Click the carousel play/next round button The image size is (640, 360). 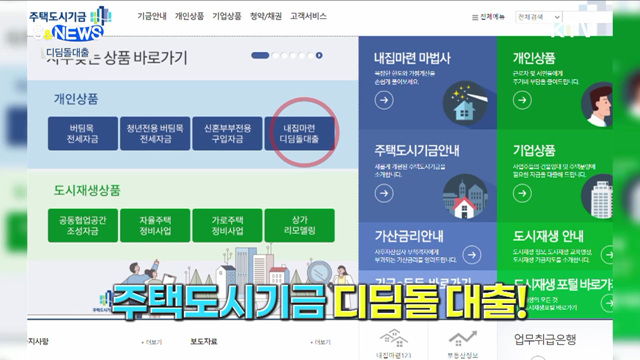point(319,56)
